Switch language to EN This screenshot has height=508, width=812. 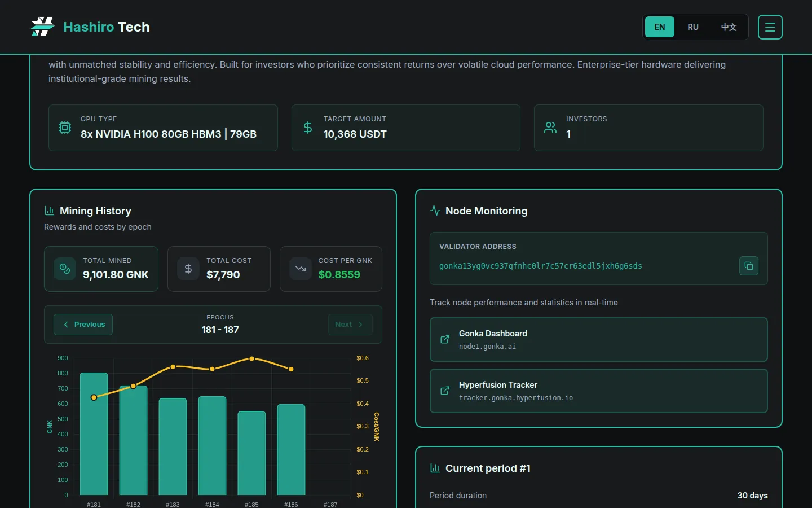660,27
